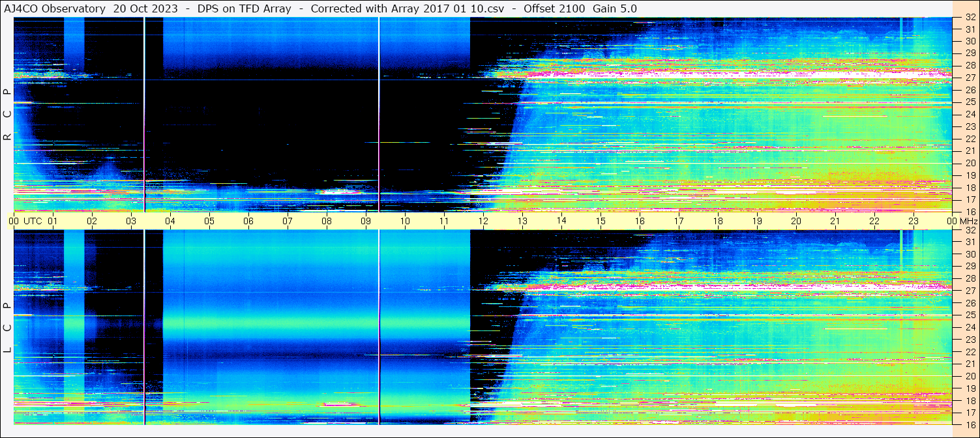
Task: Click the 29 MHz label of LCP panel
Action: pos(970,267)
